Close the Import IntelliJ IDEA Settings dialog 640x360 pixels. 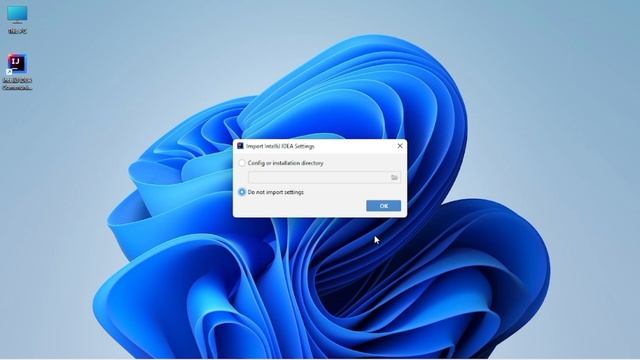(400, 146)
